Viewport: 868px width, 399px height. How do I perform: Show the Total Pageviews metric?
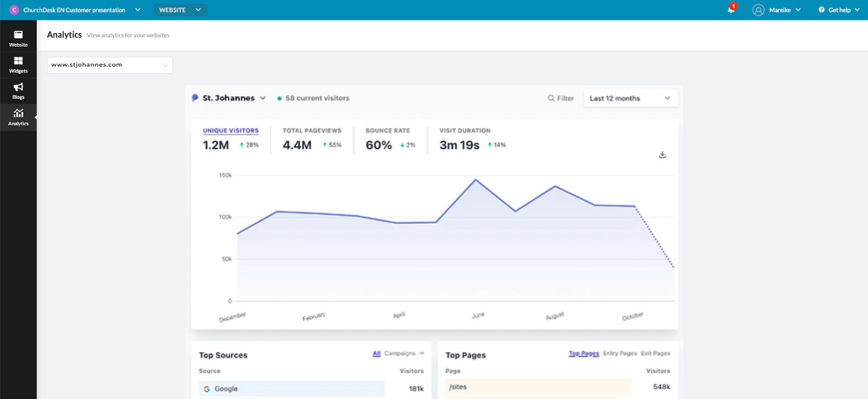[x=312, y=131]
